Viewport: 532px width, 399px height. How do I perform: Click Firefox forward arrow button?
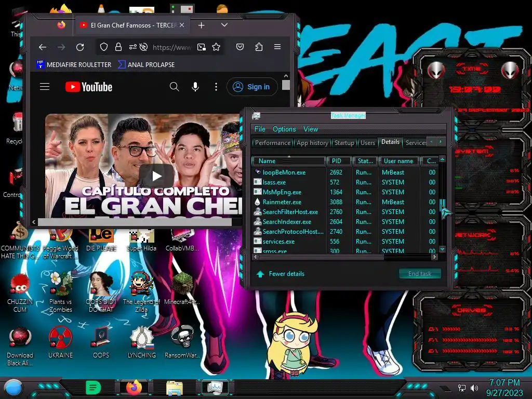tap(61, 47)
